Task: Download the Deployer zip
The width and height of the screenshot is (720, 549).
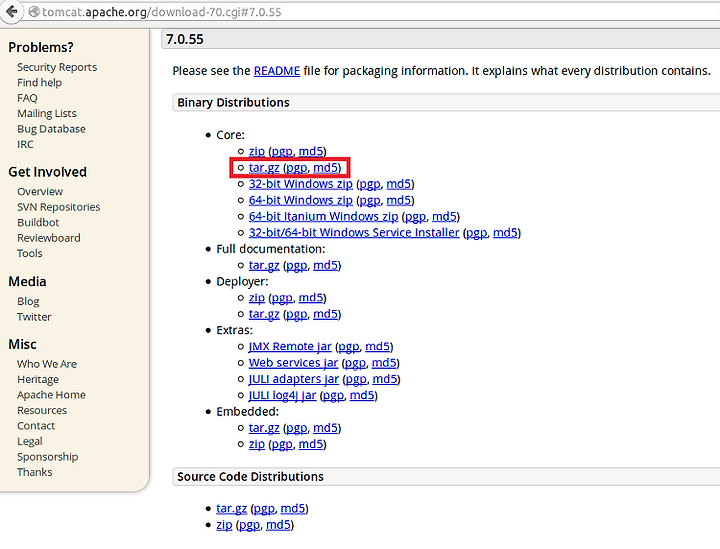Action: (257, 298)
